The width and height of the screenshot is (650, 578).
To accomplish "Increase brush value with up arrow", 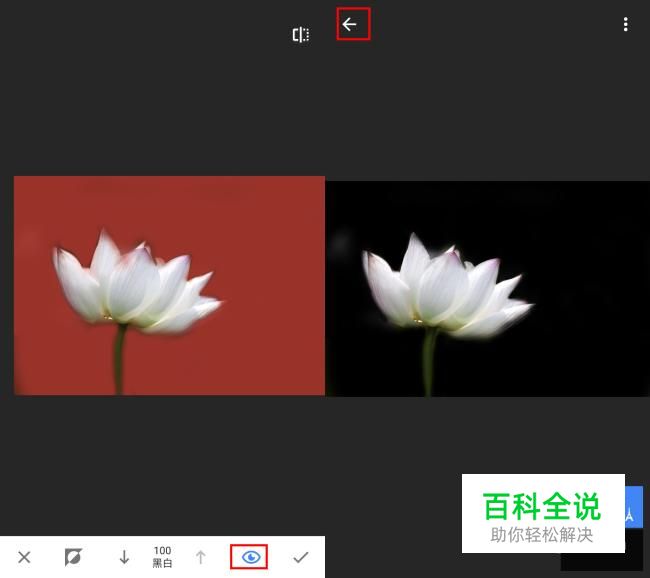I will [201, 557].
